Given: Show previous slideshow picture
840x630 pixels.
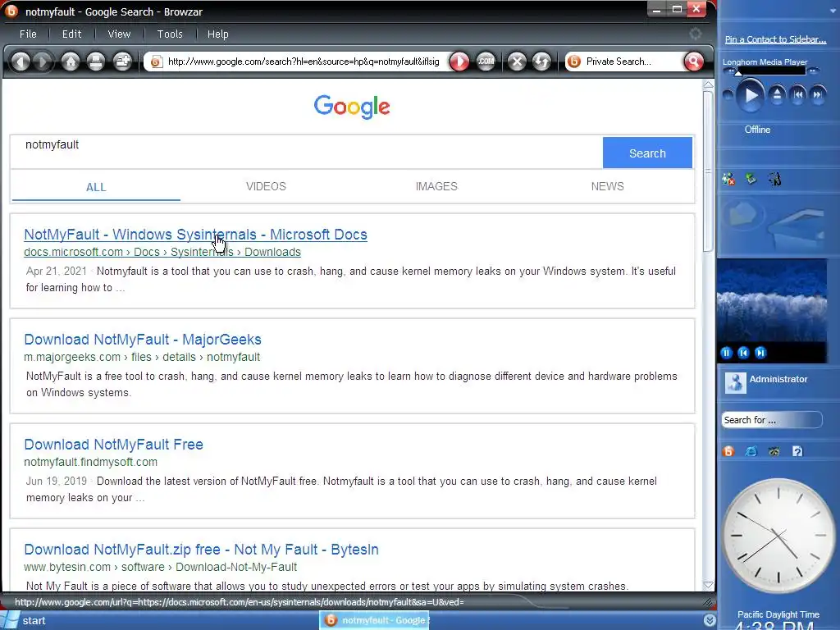Looking at the screenshot, I should pyautogui.click(x=743, y=353).
